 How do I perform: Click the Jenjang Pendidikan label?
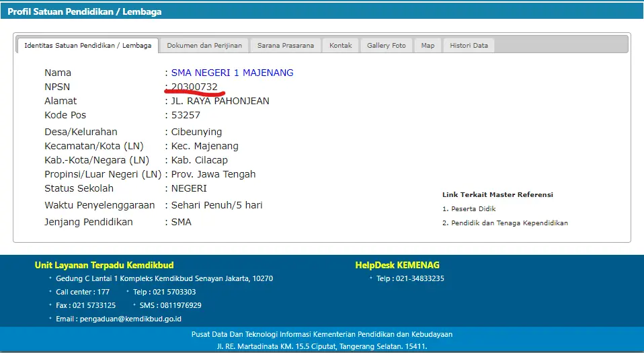click(x=89, y=222)
